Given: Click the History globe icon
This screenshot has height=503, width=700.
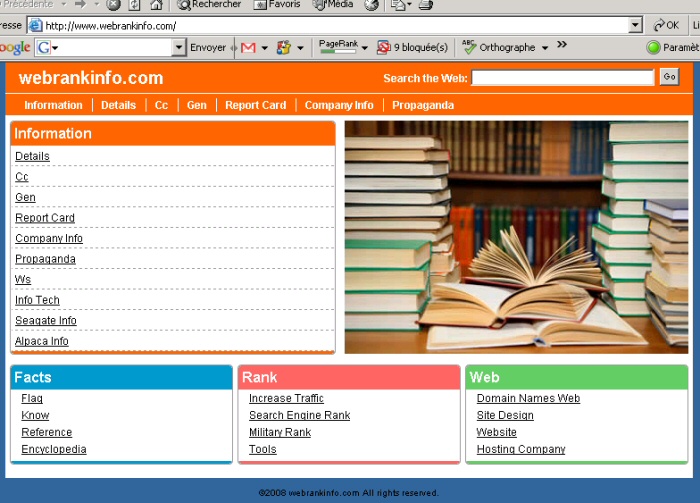Looking at the screenshot, I should point(371,4).
